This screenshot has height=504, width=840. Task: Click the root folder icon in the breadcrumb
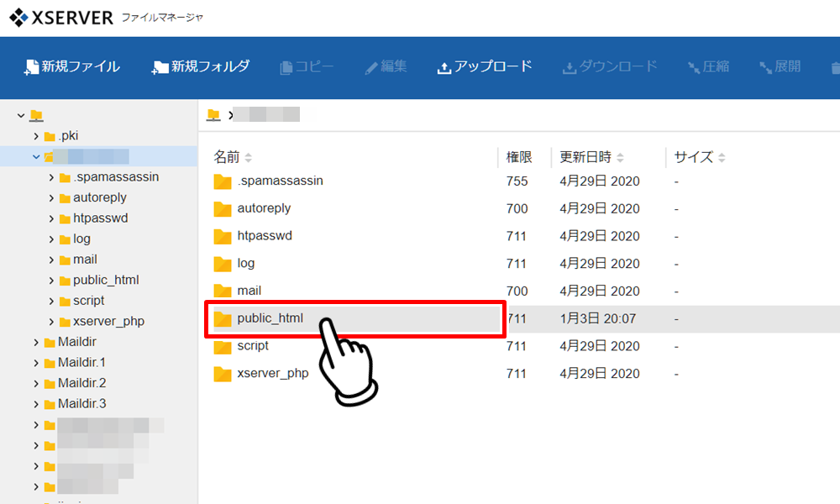pyautogui.click(x=213, y=114)
